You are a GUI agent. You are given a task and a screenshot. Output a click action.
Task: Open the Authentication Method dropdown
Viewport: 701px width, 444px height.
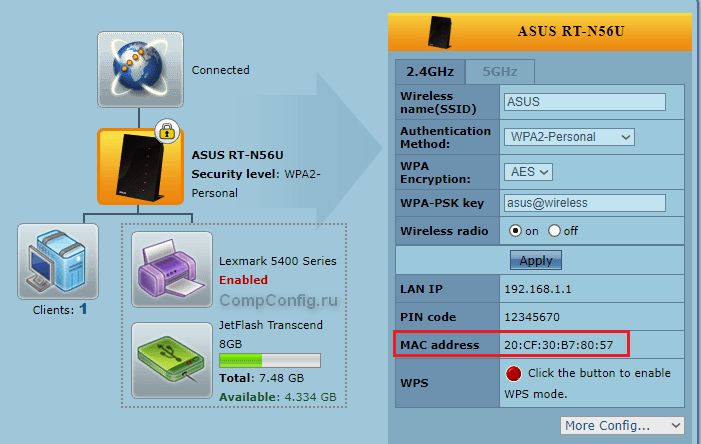tap(569, 137)
